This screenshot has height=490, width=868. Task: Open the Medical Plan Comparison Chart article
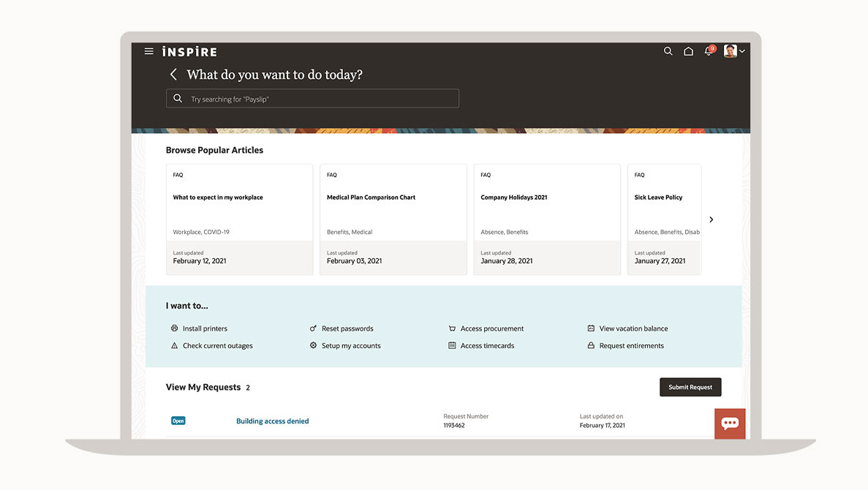pos(371,197)
